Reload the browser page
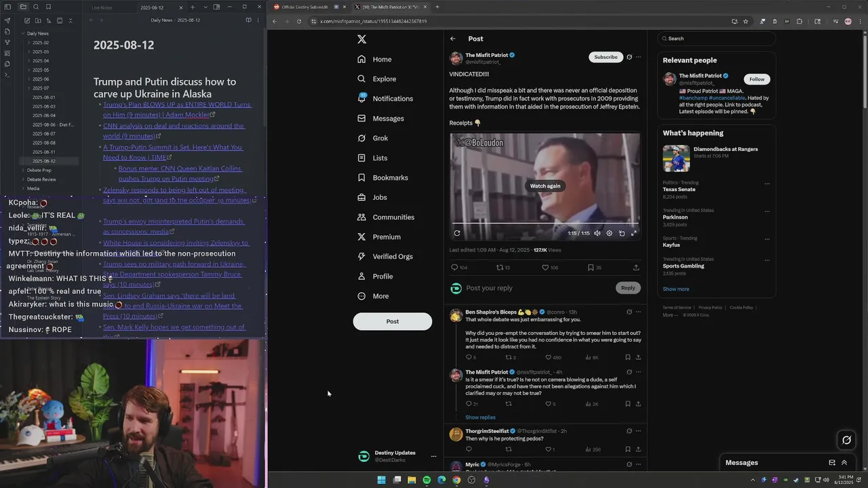Image resolution: width=868 pixels, height=488 pixels. coord(298,21)
